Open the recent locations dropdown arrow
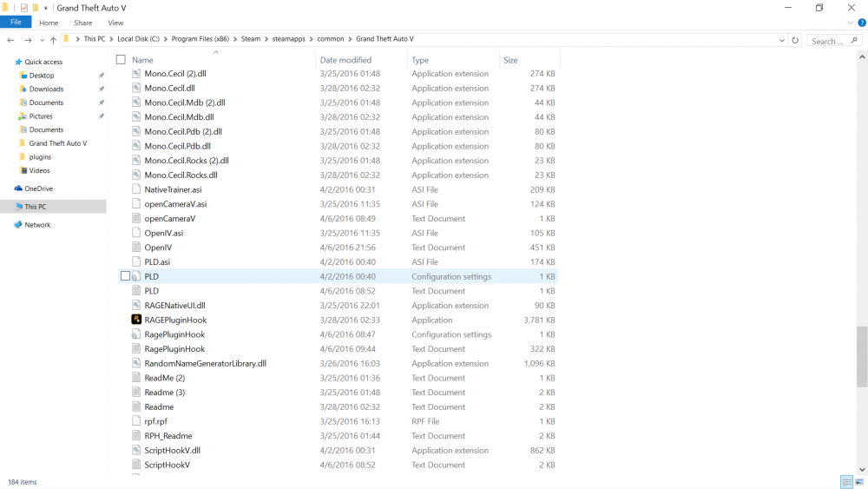868x489 pixels. click(x=42, y=40)
